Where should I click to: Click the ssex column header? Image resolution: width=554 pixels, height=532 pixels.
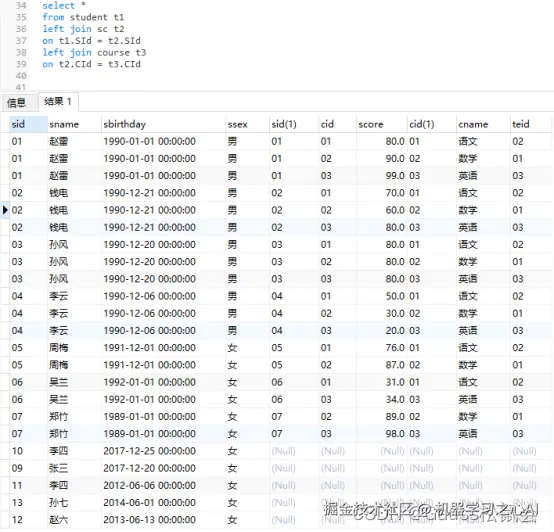[x=247, y=124]
